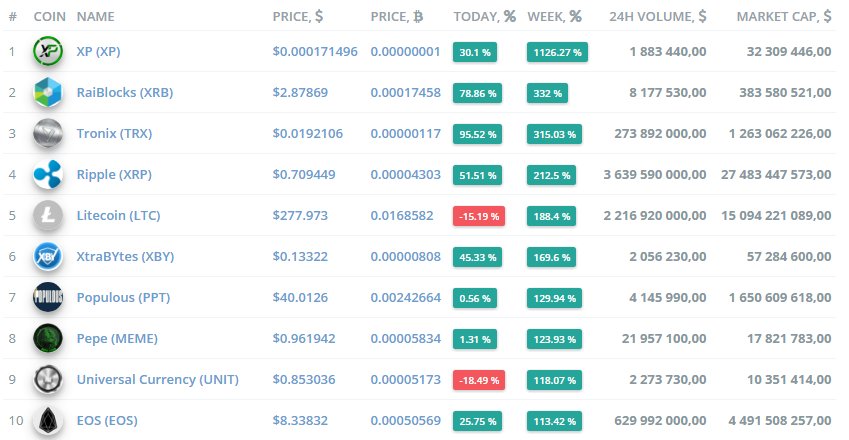Click the Pepe MEME logo icon

click(48, 338)
